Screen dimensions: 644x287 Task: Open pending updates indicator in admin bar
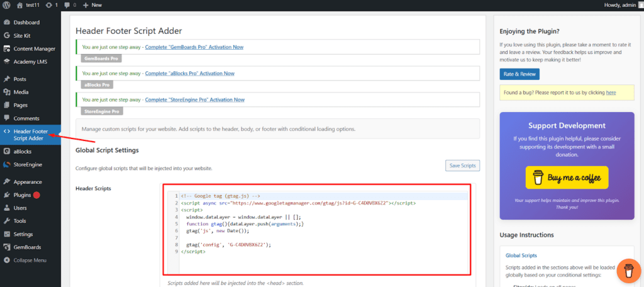pyautogui.click(x=52, y=5)
